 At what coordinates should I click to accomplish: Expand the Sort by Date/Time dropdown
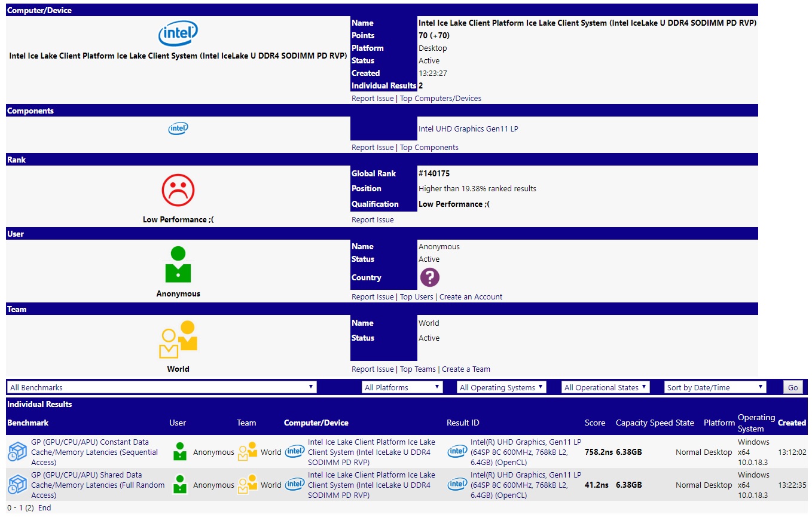(715, 387)
